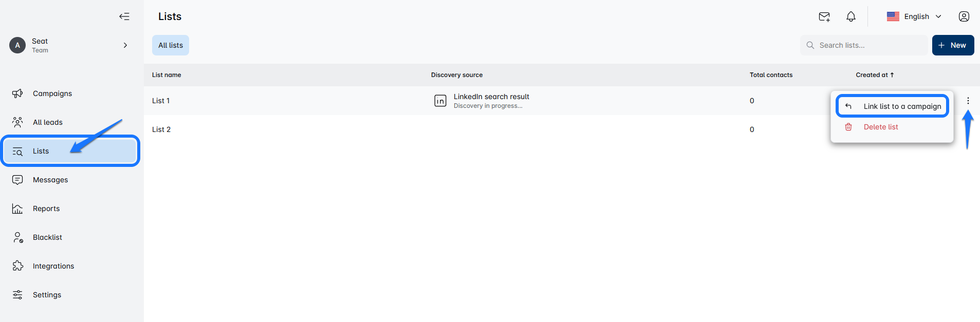Image resolution: width=980 pixels, height=322 pixels.
Task: Click the three-dot menu for List 1
Action: (968, 101)
